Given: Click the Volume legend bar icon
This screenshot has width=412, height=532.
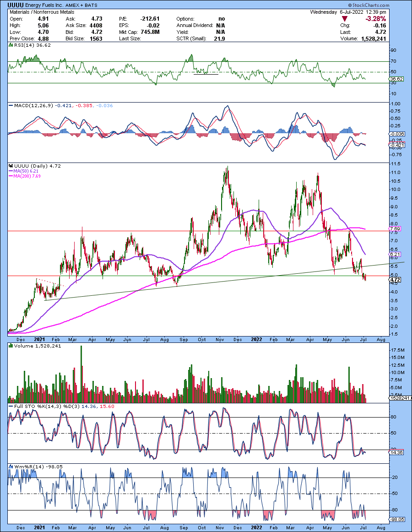Looking at the screenshot, I should click(11, 346).
